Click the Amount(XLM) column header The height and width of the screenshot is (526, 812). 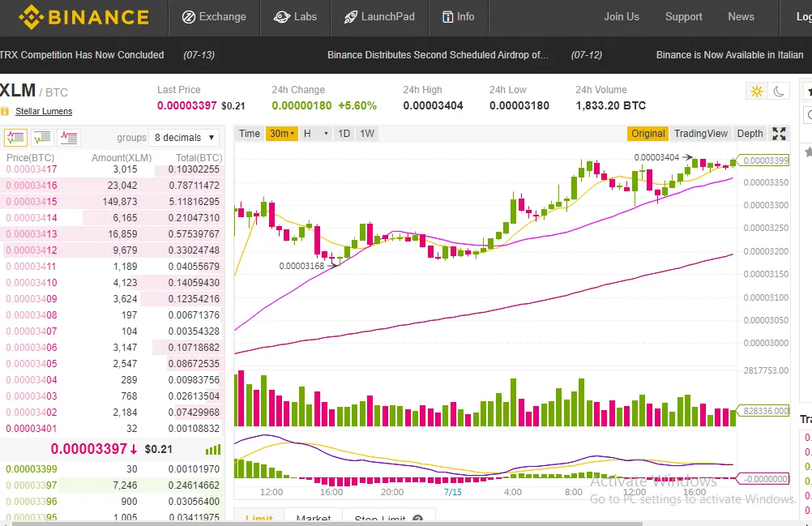coord(122,158)
